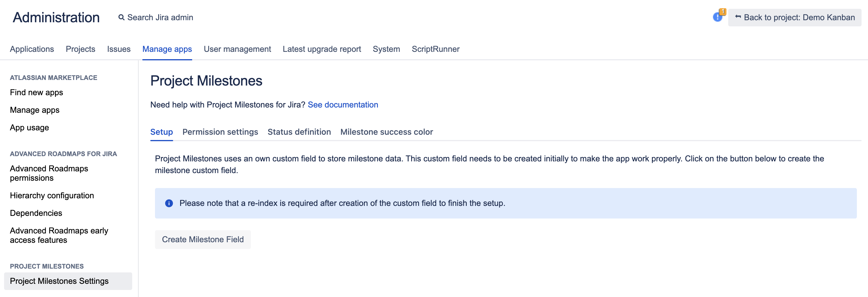Click the re-index required notice text
Image resolution: width=868 pixels, height=297 pixels.
[x=342, y=203]
